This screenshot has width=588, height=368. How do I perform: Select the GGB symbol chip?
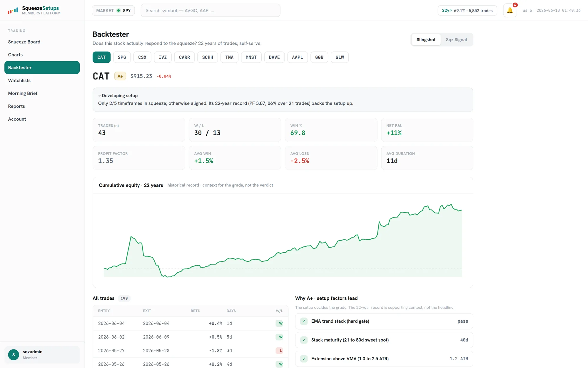click(x=319, y=57)
